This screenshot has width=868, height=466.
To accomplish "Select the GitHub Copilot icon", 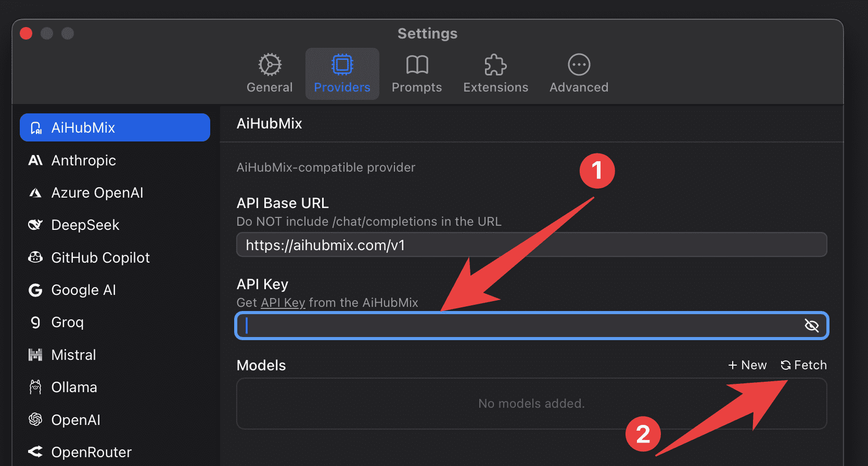I will point(35,257).
